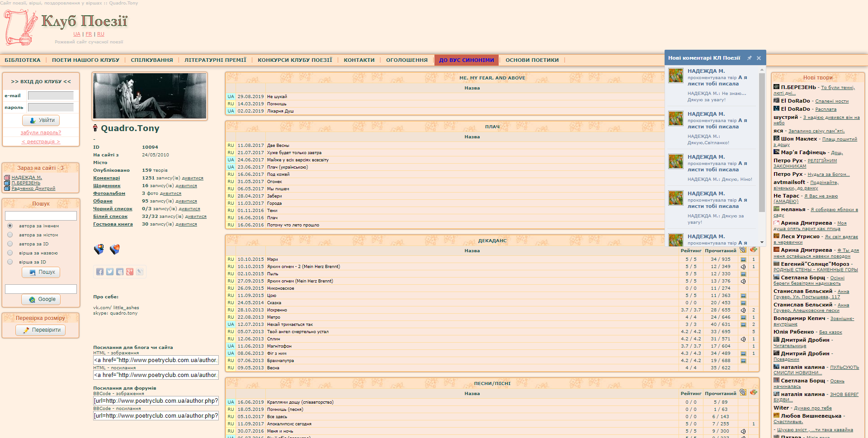
Task: Open Quadro.Tony profile photo thumbnail
Action: 150,96
